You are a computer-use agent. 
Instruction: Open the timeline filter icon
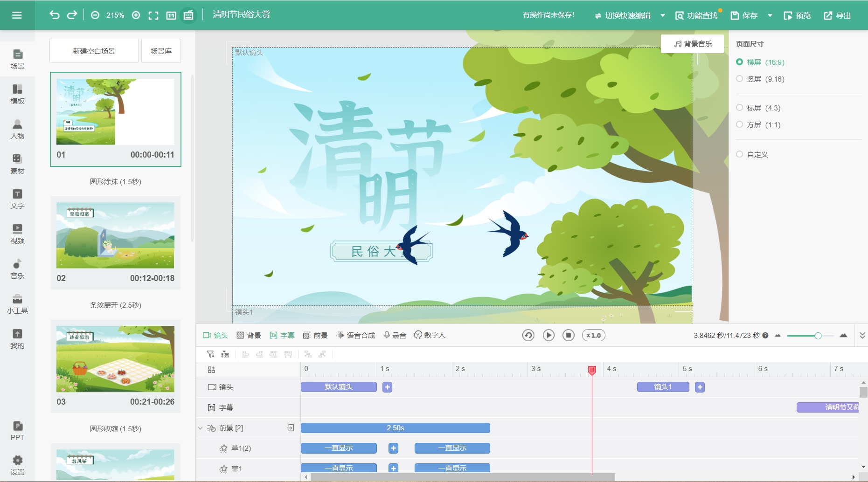210,354
